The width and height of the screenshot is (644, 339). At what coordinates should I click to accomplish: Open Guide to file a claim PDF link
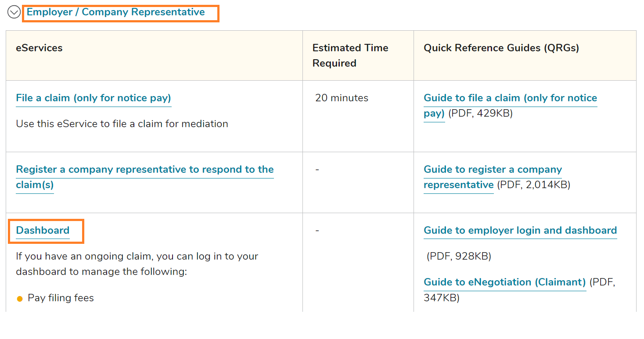[510, 98]
